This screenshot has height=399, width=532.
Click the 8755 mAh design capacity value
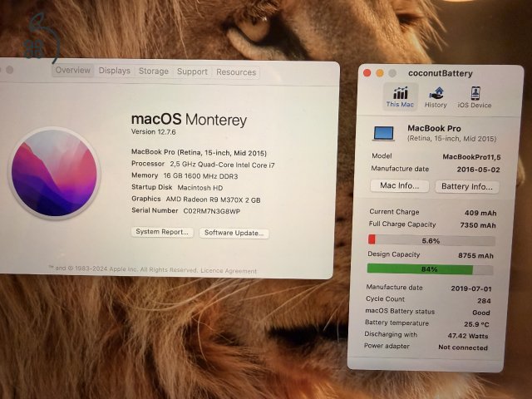[x=475, y=256]
